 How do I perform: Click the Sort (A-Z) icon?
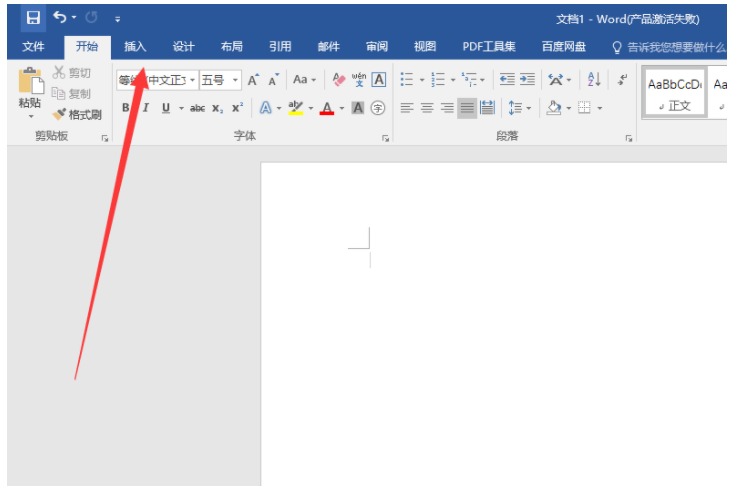point(593,80)
